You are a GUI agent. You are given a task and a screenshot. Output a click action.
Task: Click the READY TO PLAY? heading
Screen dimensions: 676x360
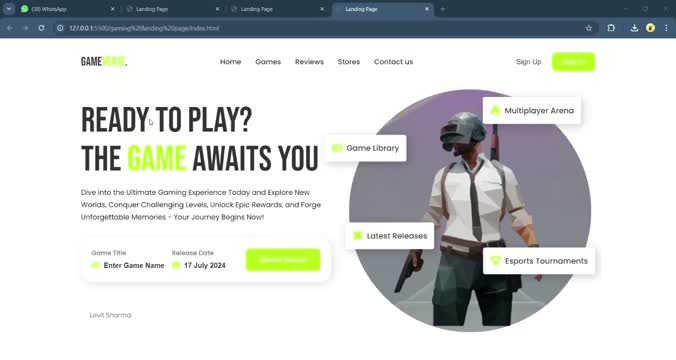166,120
